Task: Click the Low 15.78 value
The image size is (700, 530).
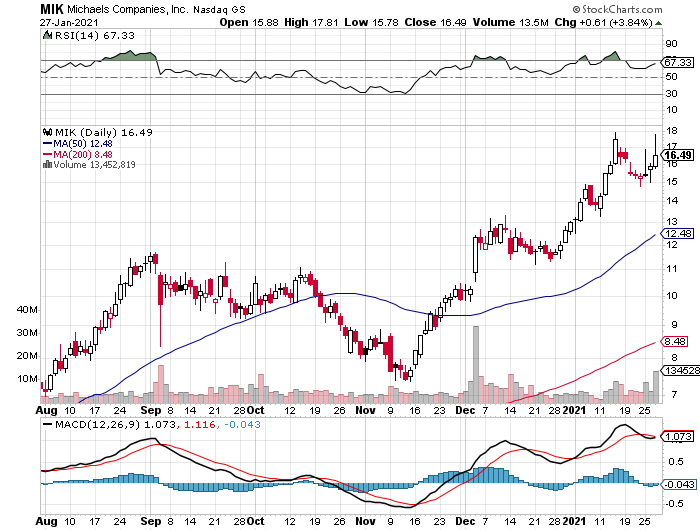Action: (371, 22)
